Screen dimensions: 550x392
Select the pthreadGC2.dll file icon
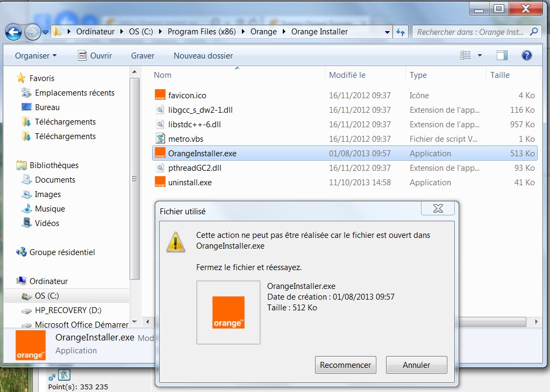point(160,168)
